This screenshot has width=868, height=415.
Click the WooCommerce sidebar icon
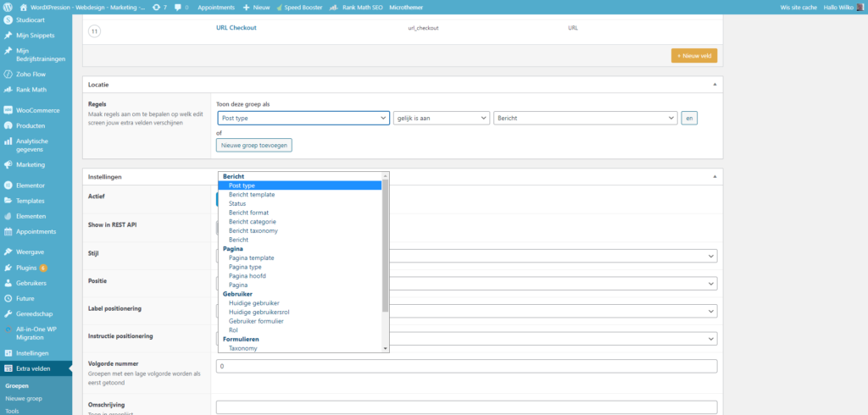(x=8, y=110)
